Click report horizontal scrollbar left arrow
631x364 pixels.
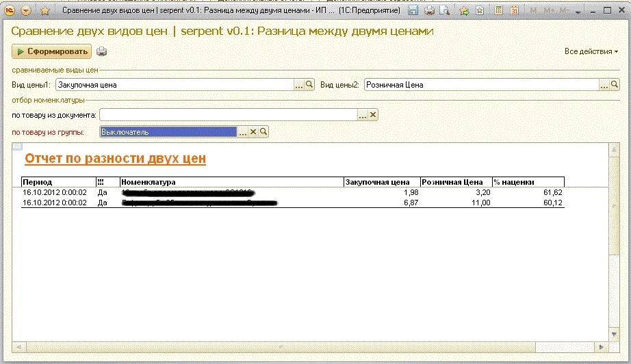(18, 347)
